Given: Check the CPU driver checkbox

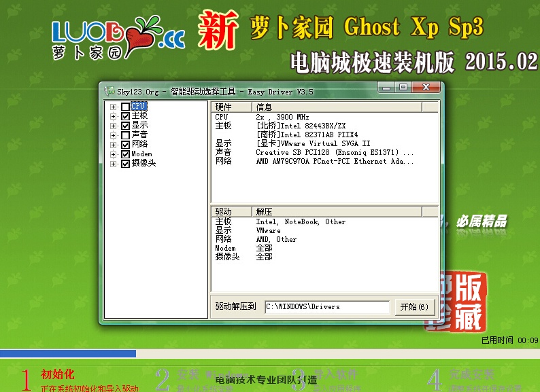Looking at the screenshot, I should coord(125,107).
